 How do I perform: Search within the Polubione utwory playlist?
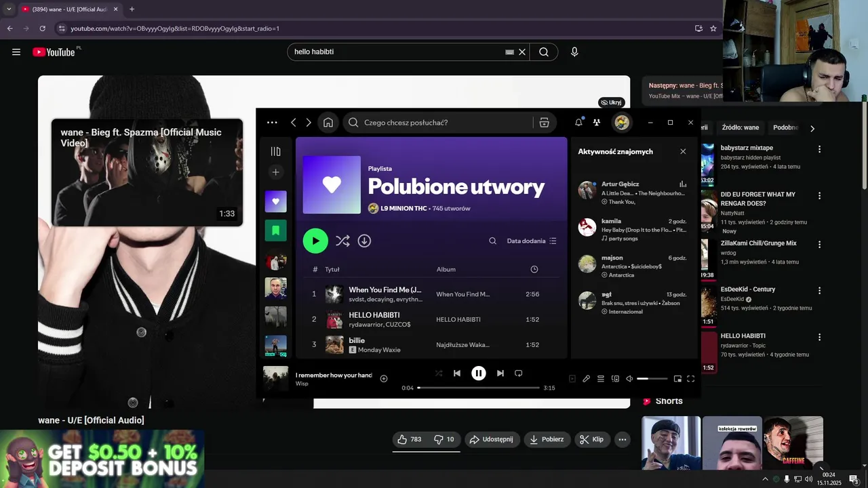[x=493, y=241]
